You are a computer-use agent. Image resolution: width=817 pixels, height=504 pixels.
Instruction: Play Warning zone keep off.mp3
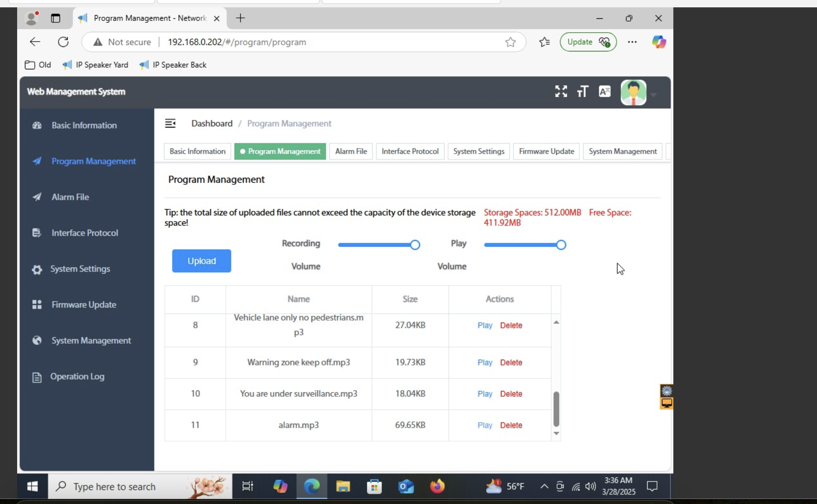[x=485, y=363]
